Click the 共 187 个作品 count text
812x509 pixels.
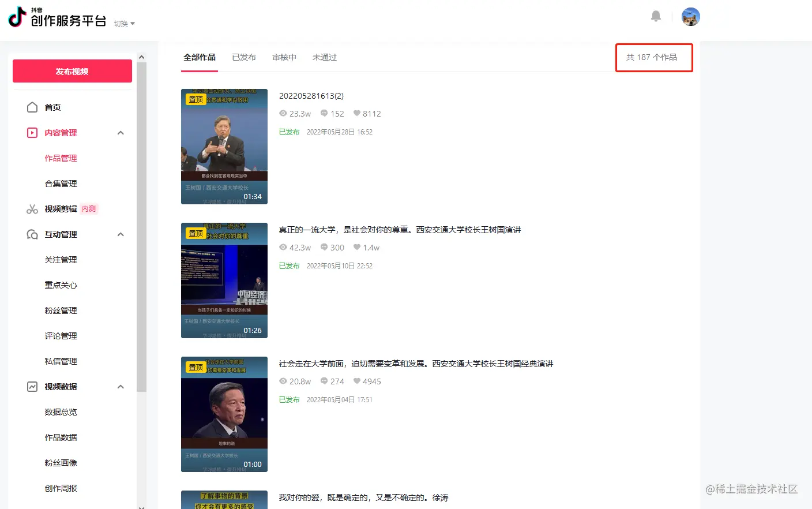tap(652, 57)
